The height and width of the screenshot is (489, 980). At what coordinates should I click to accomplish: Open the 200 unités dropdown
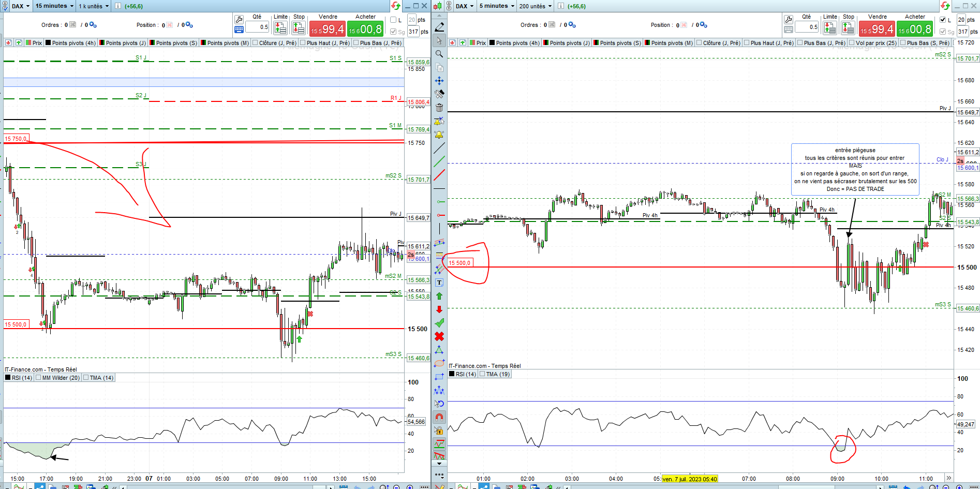(x=535, y=6)
